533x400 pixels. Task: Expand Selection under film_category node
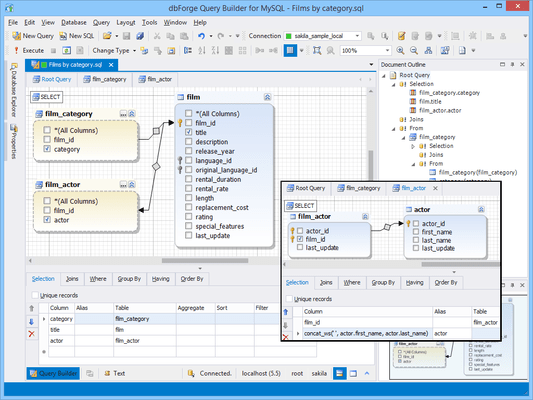413,146
